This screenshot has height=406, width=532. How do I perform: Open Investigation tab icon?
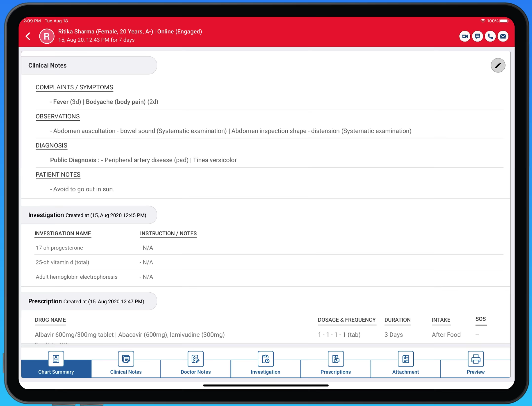point(265,359)
